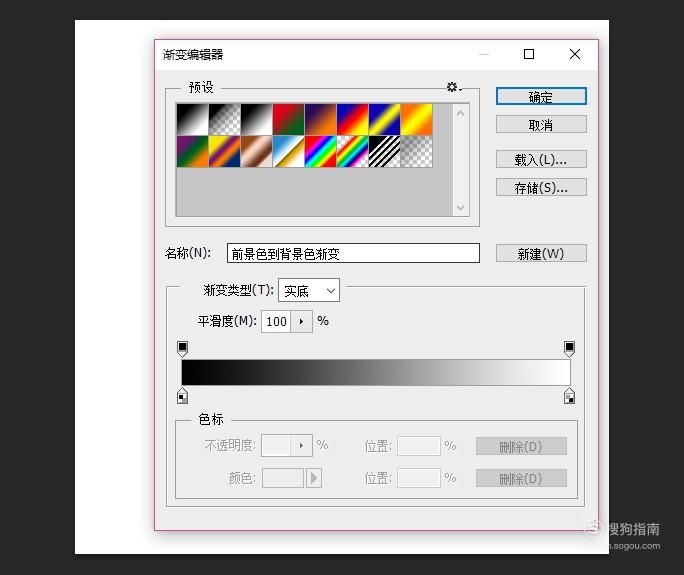Select the foreground to transparent preset

pos(225,119)
